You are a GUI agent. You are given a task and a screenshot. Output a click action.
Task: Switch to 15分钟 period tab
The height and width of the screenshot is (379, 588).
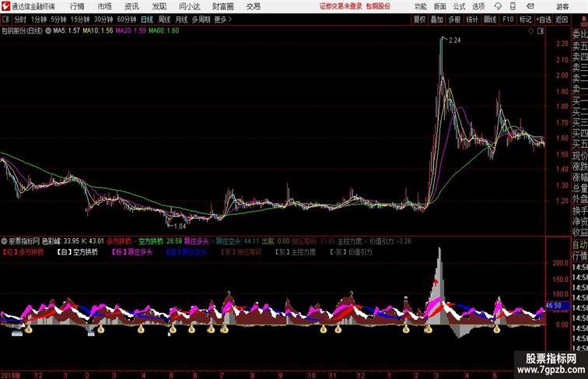pyautogui.click(x=80, y=19)
